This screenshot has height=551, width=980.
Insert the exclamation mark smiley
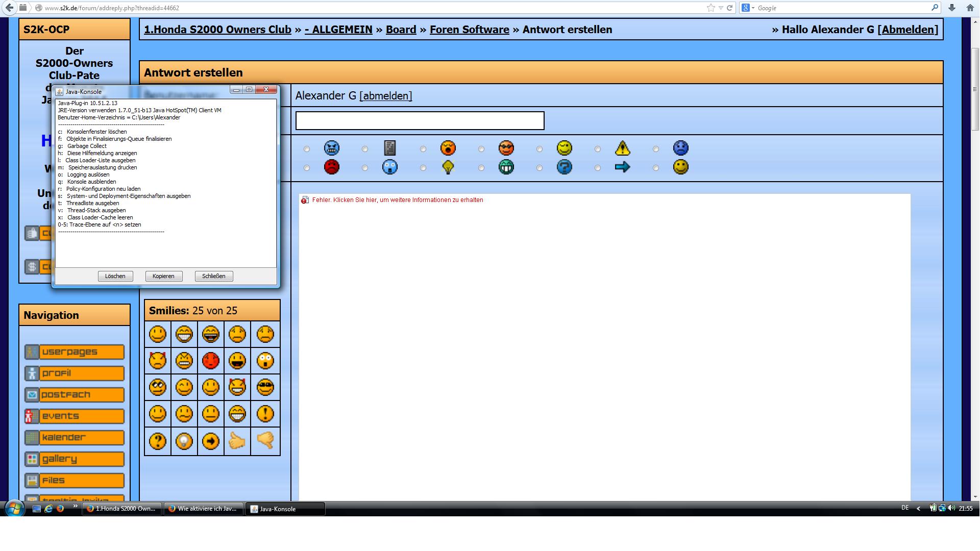pyautogui.click(x=265, y=414)
